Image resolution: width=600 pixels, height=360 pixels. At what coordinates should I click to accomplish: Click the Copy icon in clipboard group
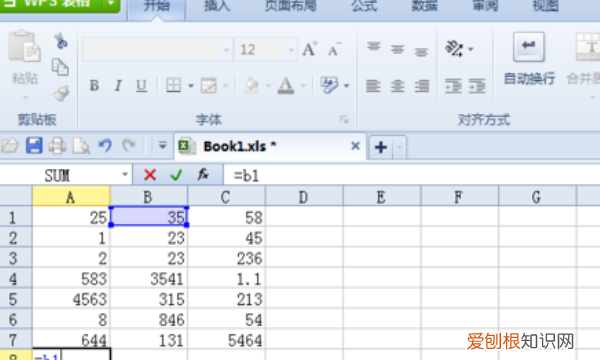(60, 67)
